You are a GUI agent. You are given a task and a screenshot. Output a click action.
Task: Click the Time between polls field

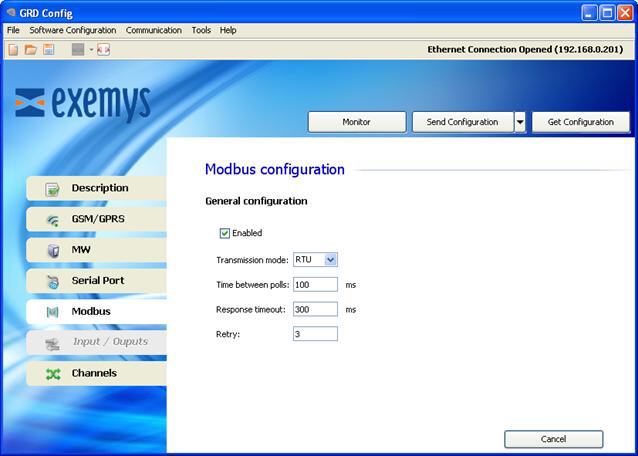point(315,285)
